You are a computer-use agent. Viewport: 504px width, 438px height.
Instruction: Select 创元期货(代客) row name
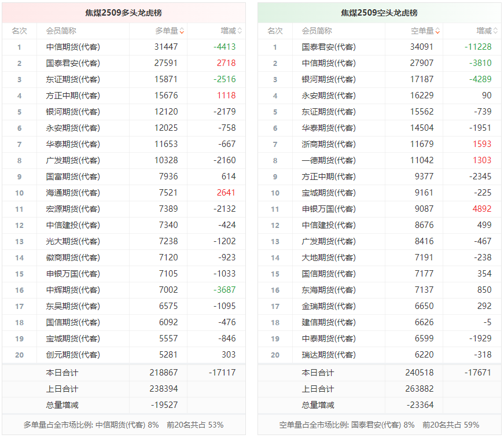pyautogui.click(x=73, y=355)
